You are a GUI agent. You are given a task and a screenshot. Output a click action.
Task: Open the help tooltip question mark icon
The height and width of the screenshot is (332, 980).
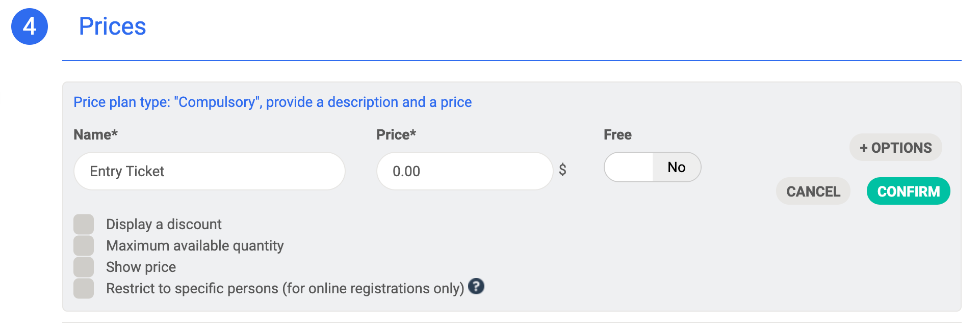point(476,287)
